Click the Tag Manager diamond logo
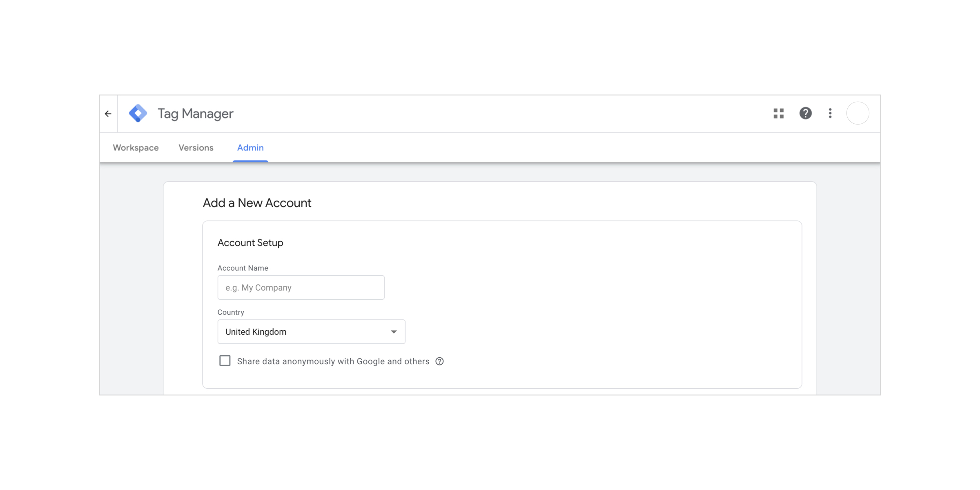This screenshot has height=490, width=980. (x=138, y=114)
